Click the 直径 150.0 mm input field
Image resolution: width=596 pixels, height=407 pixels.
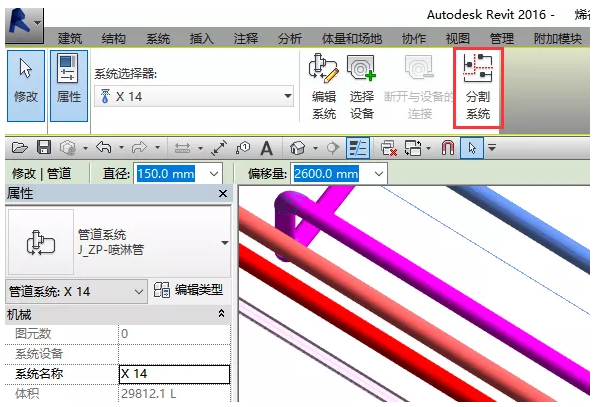coord(166,174)
